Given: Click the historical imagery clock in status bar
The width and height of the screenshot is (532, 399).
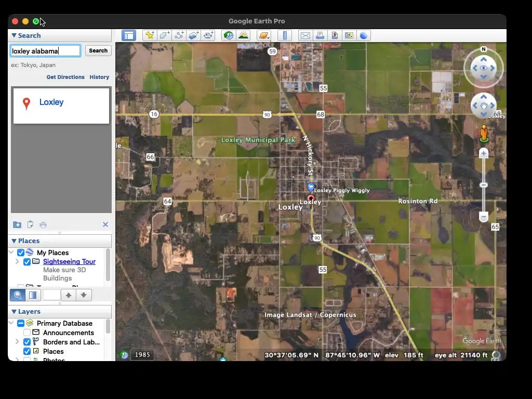Looking at the screenshot, I should pos(124,355).
